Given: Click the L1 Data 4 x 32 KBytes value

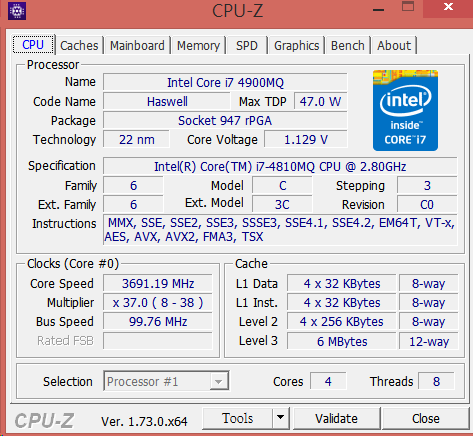Looking at the screenshot, I should tap(342, 284).
